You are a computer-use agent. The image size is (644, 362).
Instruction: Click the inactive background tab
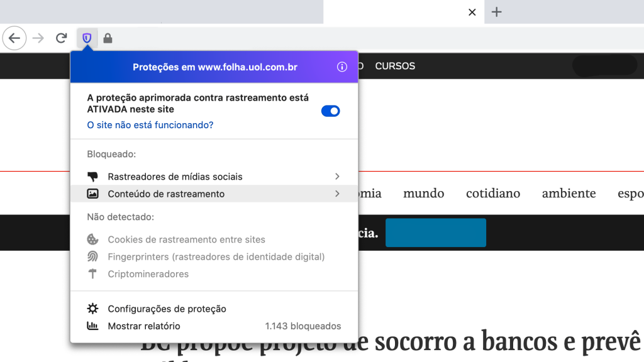pyautogui.click(x=162, y=11)
